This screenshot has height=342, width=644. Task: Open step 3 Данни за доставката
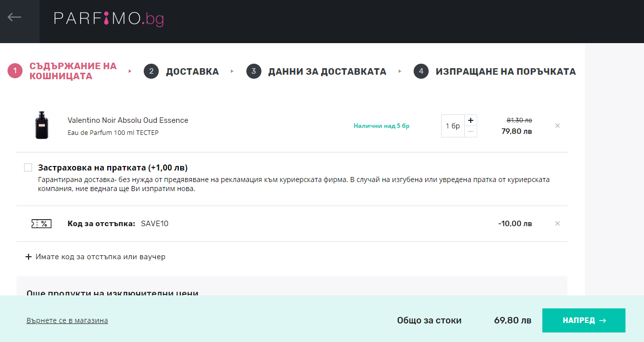coord(327,72)
